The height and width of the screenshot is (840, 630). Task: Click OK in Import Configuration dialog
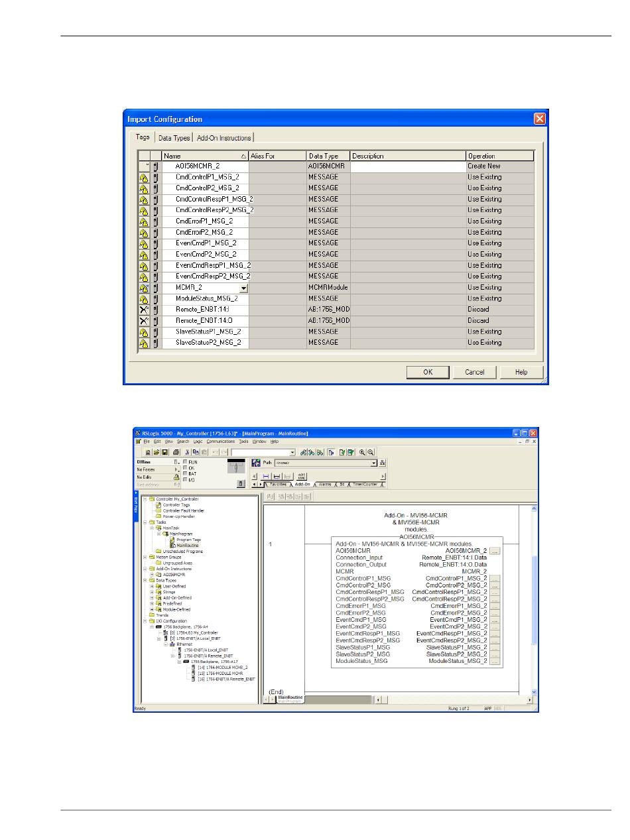point(428,372)
